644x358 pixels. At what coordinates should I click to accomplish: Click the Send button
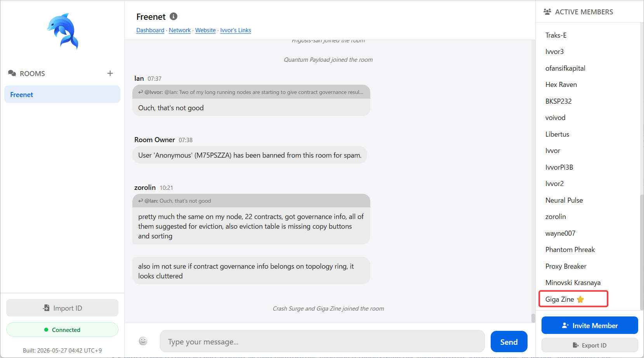(x=509, y=342)
